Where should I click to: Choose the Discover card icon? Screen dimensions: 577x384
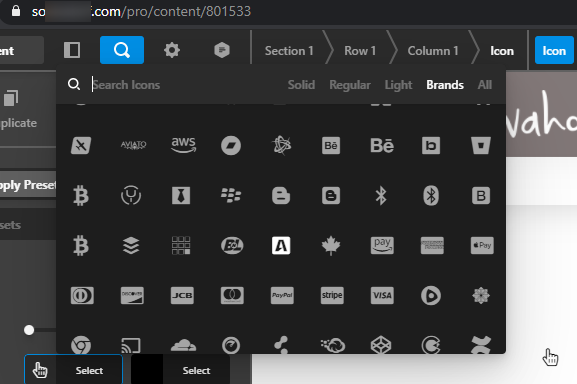point(132,295)
